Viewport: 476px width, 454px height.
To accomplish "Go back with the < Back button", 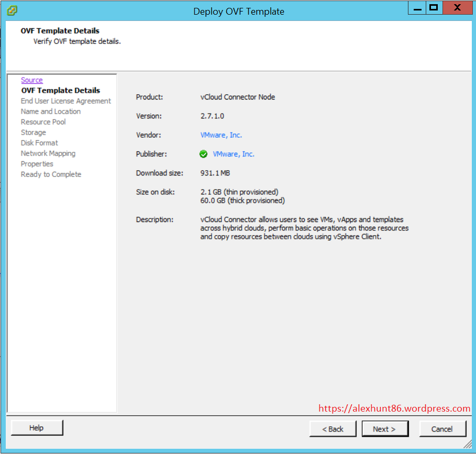I will (333, 429).
